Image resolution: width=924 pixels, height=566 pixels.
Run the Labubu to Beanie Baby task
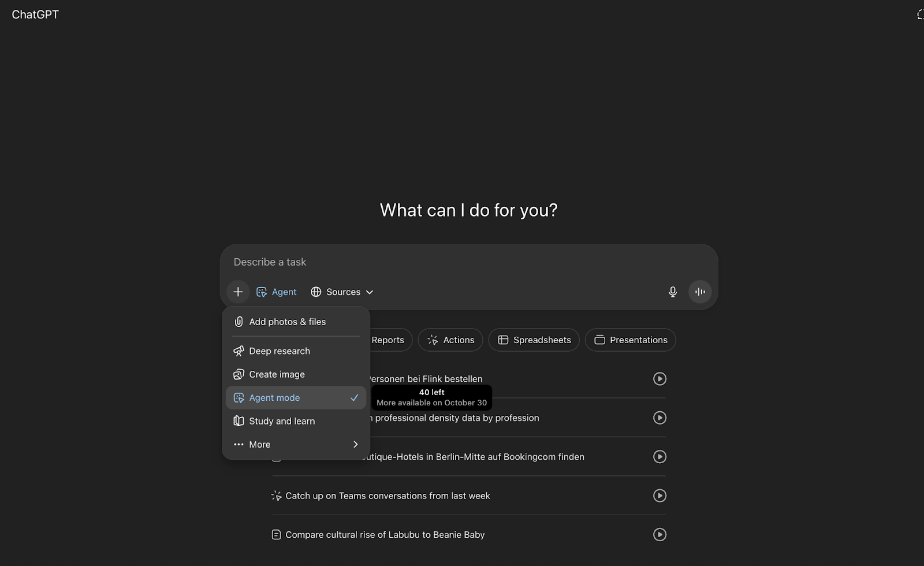[x=660, y=535]
